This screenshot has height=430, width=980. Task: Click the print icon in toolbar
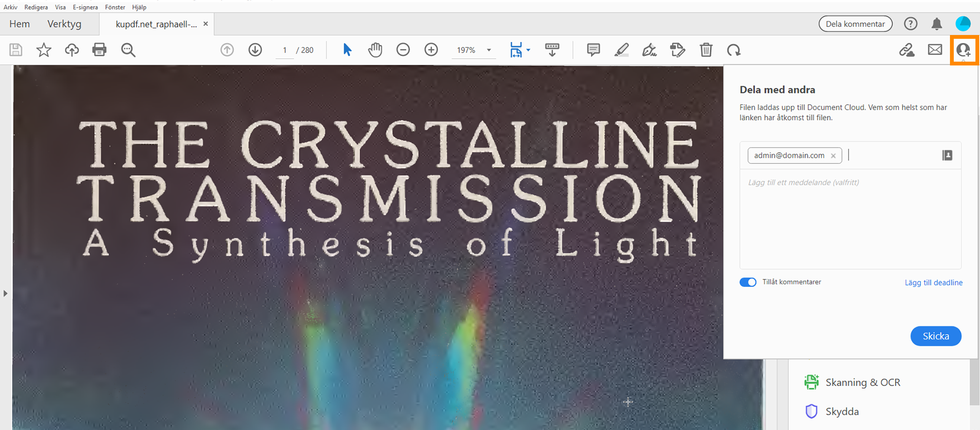click(99, 50)
